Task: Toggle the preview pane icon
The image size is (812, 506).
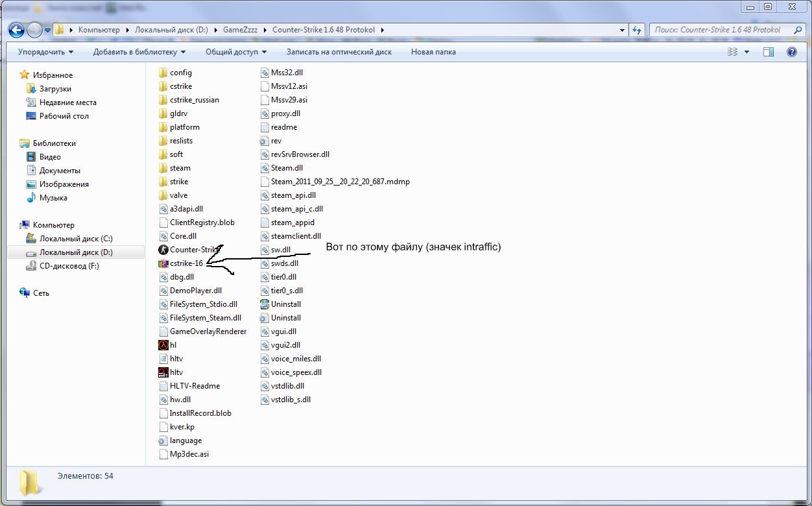Action: point(769,52)
